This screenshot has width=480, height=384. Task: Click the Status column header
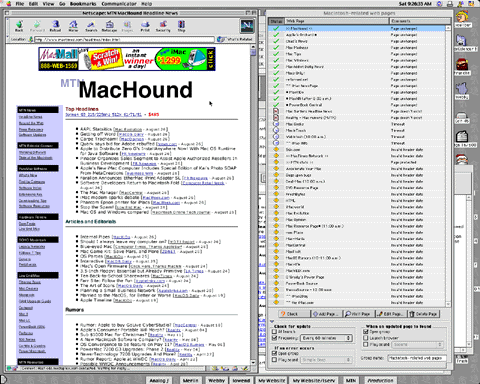click(276, 21)
